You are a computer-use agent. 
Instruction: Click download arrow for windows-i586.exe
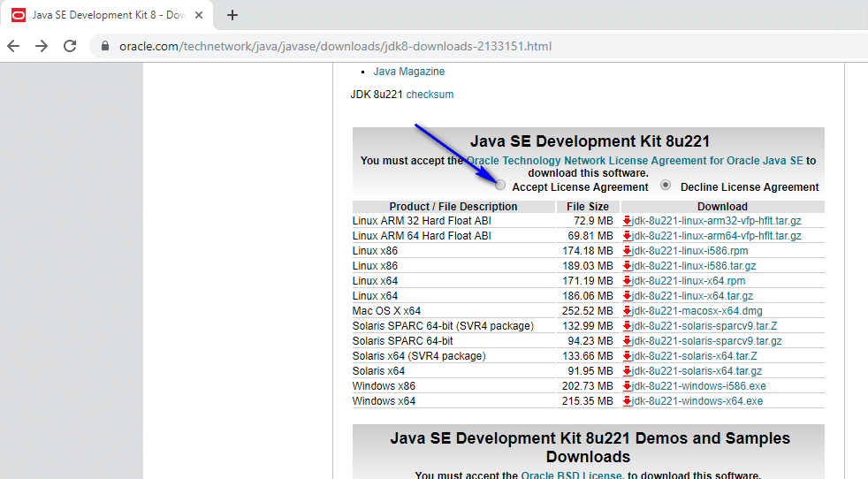click(x=628, y=386)
